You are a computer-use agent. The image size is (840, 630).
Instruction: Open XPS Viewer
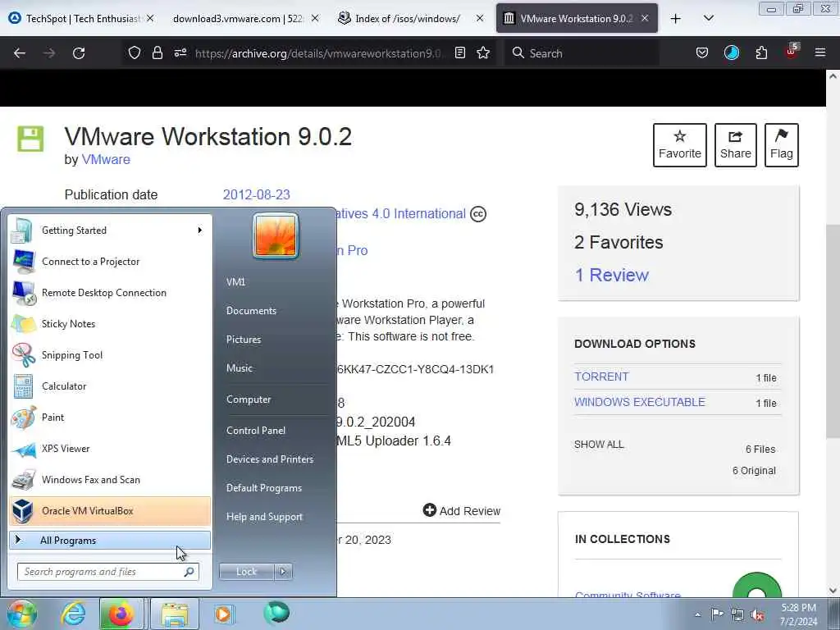point(110,449)
